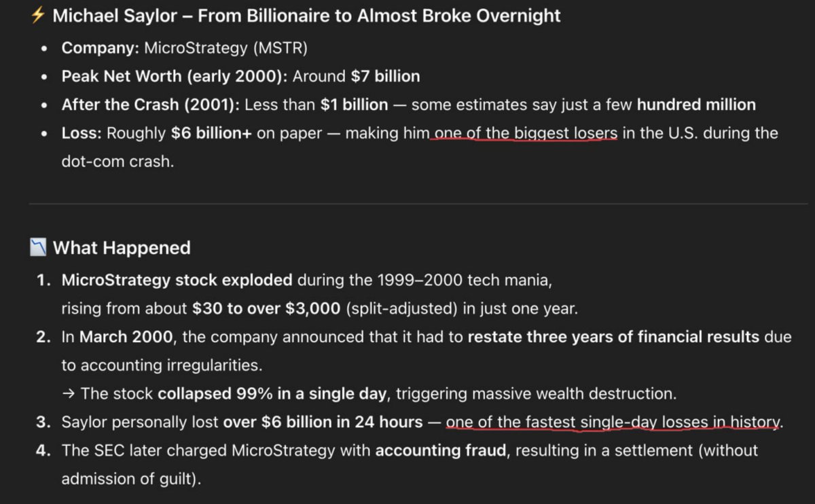Click bold "March 2000" date text
This screenshot has width=815, height=504.
[126, 338]
